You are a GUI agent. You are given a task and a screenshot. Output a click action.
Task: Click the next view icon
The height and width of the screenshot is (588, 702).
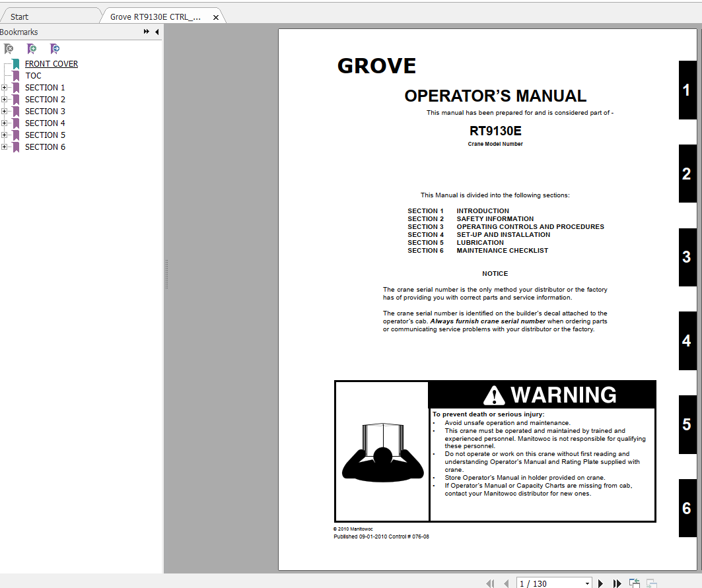651,583
